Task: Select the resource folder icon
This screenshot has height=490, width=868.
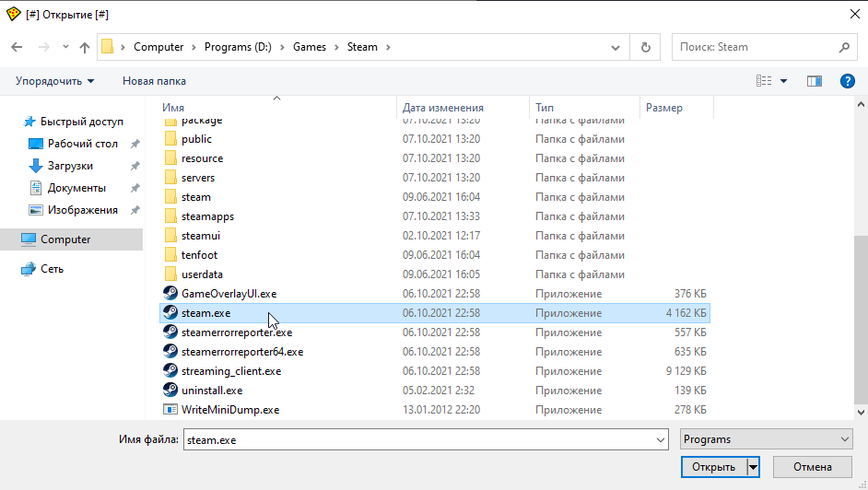Action: coord(171,157)
